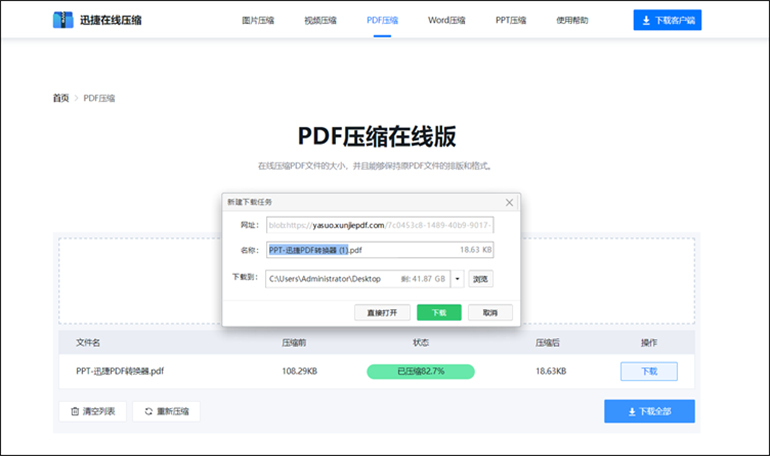The image size is (770, 456).
Task: Open the PPT压缩 tab
Action: point(511,20)
